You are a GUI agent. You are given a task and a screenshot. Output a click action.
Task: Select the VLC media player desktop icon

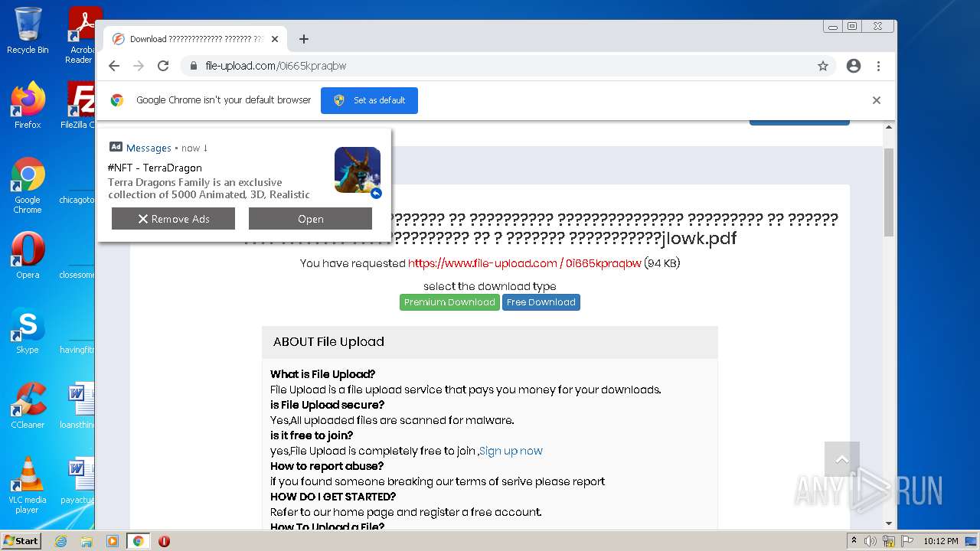click(x=28, y=485)
